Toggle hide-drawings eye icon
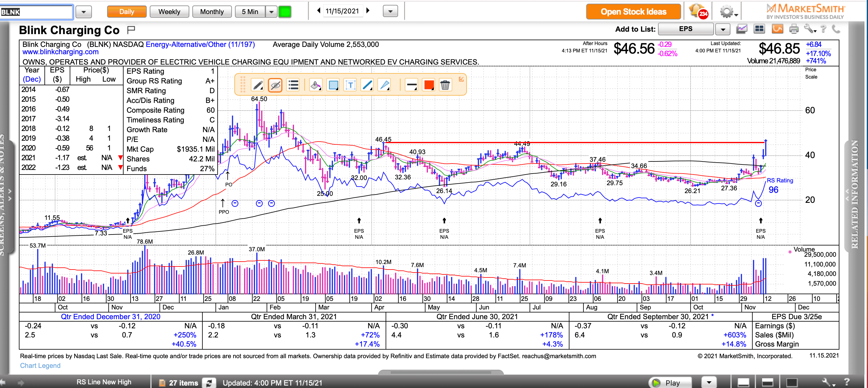The image size is (868, 388). point(275,85)
